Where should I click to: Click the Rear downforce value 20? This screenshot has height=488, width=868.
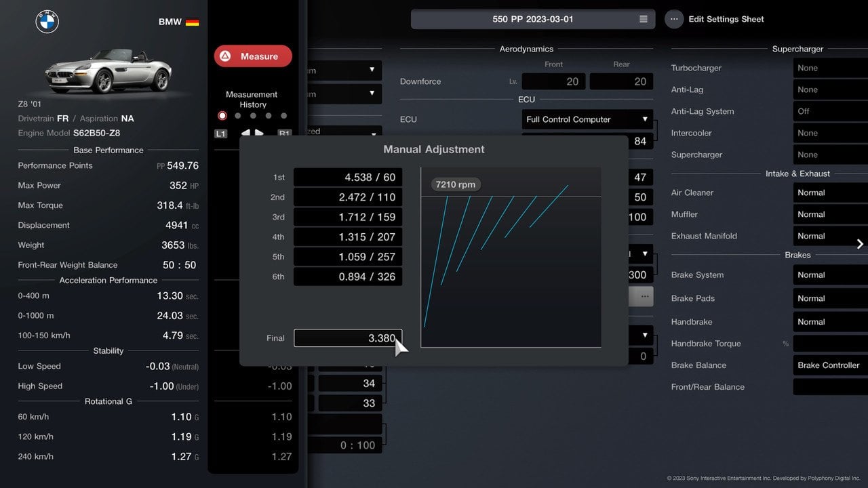tap(621, 81)
